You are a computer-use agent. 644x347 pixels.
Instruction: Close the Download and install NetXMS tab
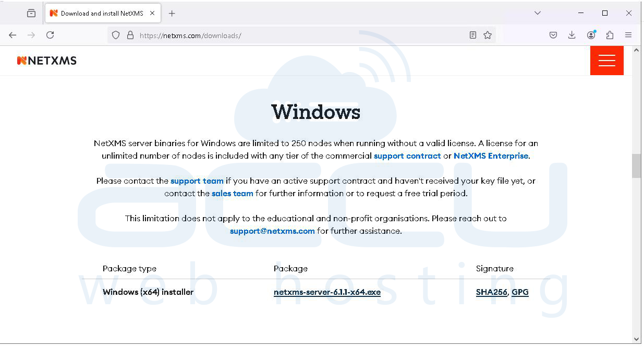click(152, 14)
